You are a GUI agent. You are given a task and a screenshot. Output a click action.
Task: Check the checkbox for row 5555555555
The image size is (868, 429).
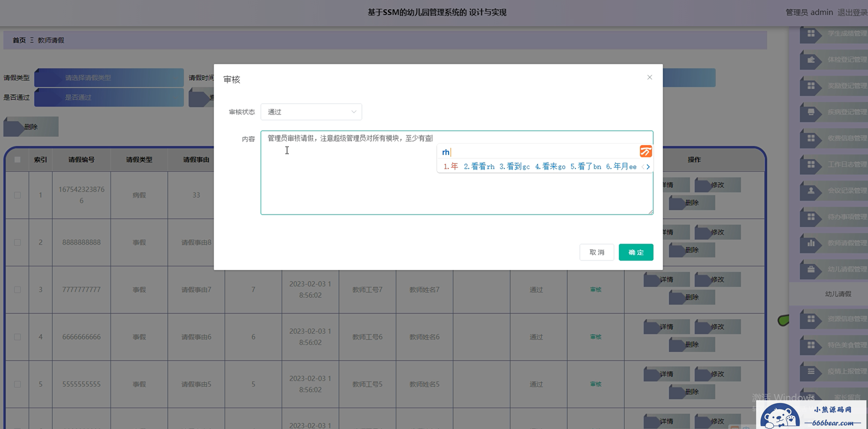(17, 384)
